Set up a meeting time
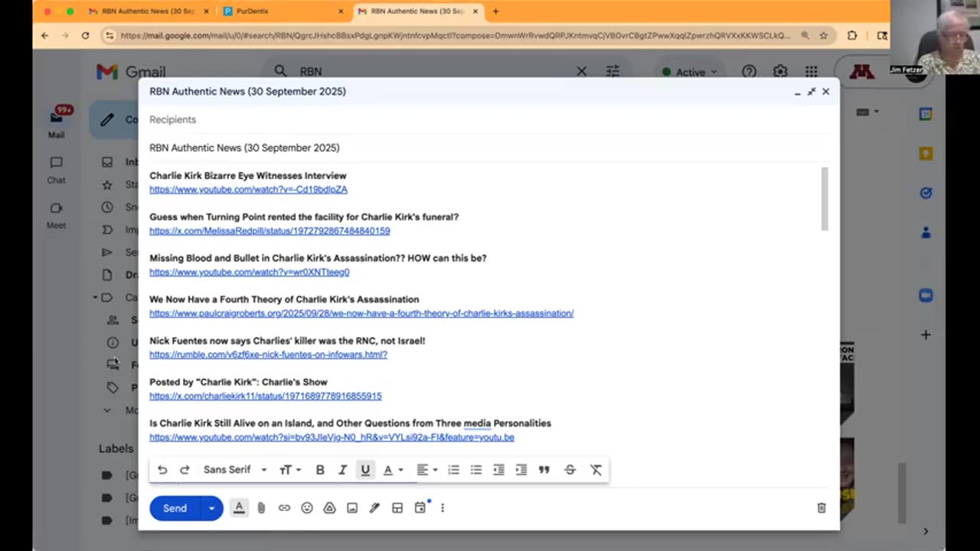980x551 pixels. pos(420,507)
